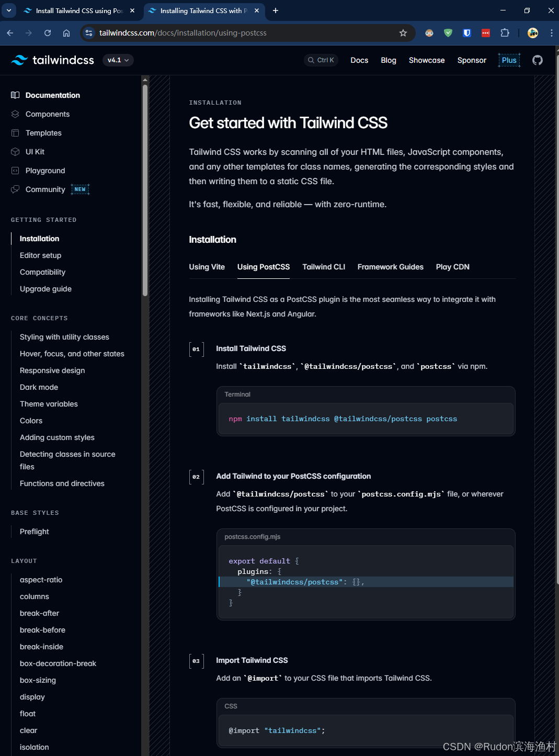Open the Plus navigation link
This screenshot has height=756, width=559.
[509, 60]
